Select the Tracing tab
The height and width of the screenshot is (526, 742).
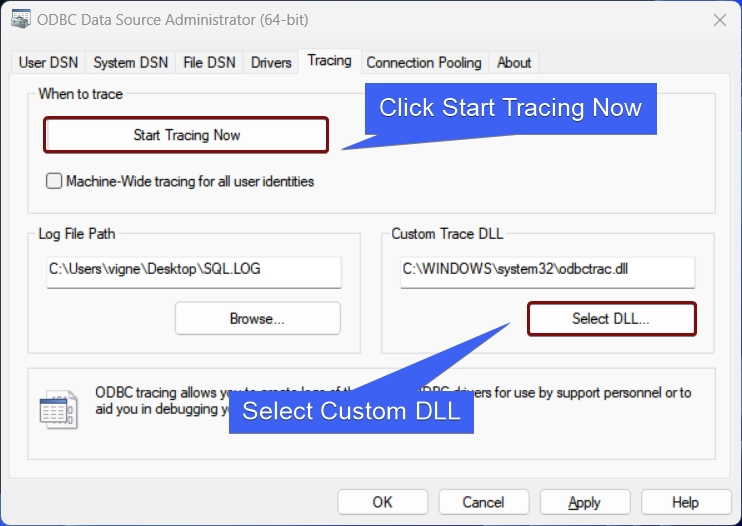pyautogui.click(x=329, y=61)
